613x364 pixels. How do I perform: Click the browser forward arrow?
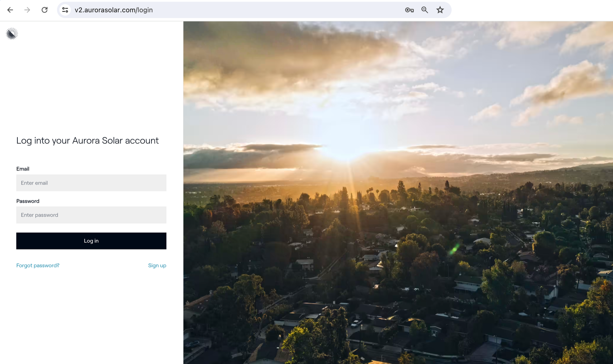27,10
